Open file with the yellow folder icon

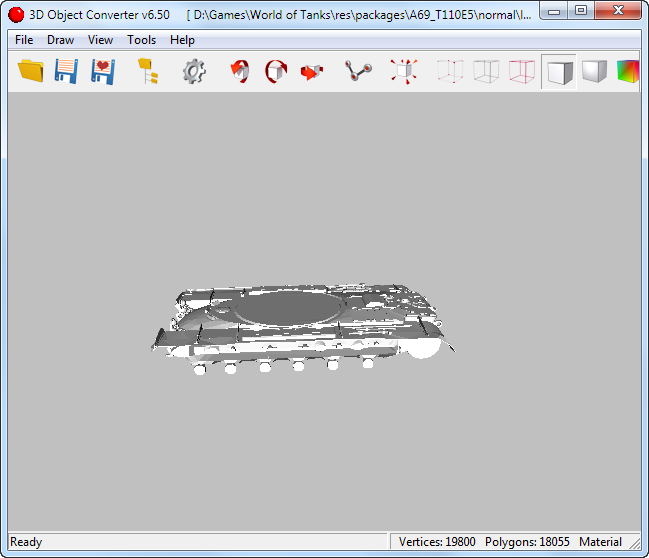31,71
